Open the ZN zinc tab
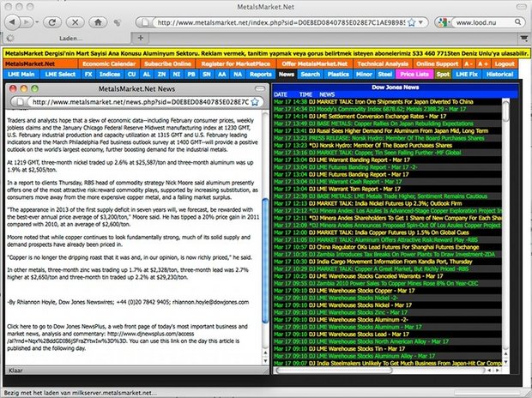Image resolution: width=532 pixels, height=398 pixels. 162,75
